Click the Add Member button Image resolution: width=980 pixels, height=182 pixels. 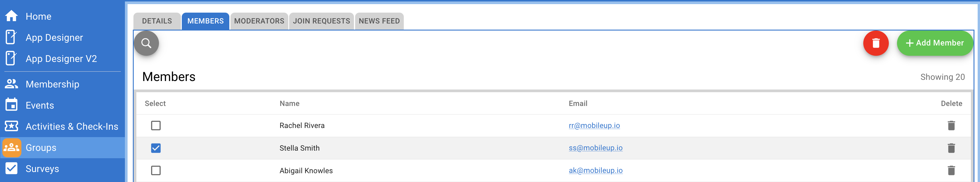pyautogui.click(x=935, y=43)
